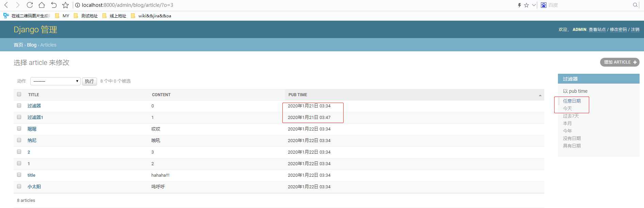Filter by 过去7天
The width and height of the screenshot is (644, 208).
coord(571,116)
